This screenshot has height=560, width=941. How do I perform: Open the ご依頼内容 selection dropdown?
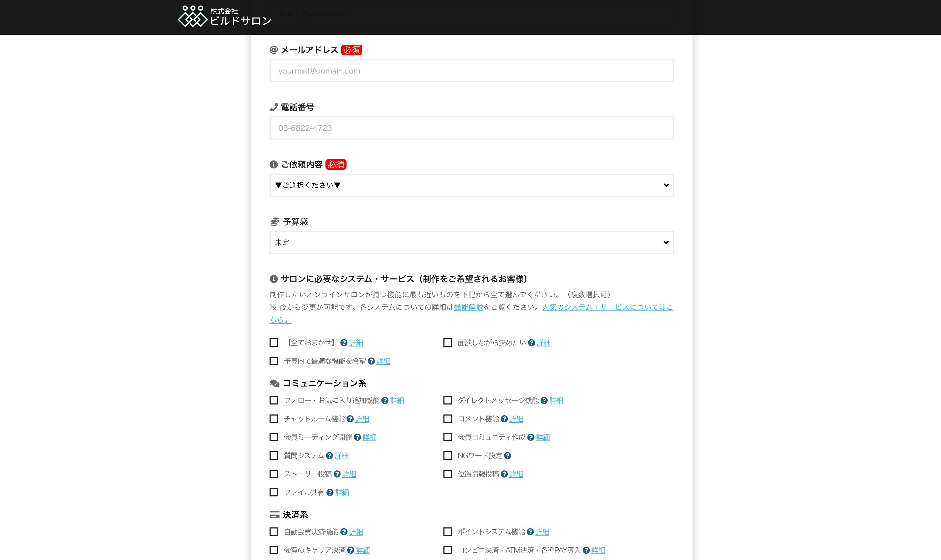pos(471,185)
